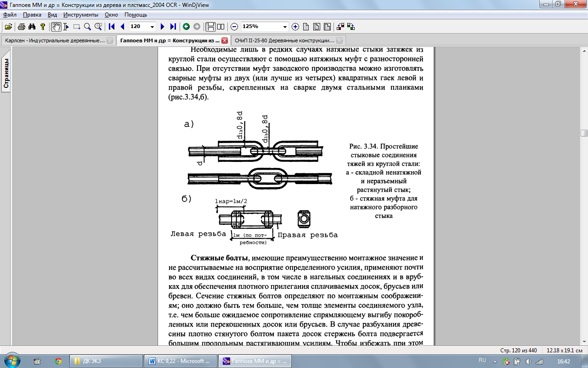Open the Файл menu
Image resolution: width=588 pixels, height=368 pixels.
pyautogui.click(x=10, y=15)
